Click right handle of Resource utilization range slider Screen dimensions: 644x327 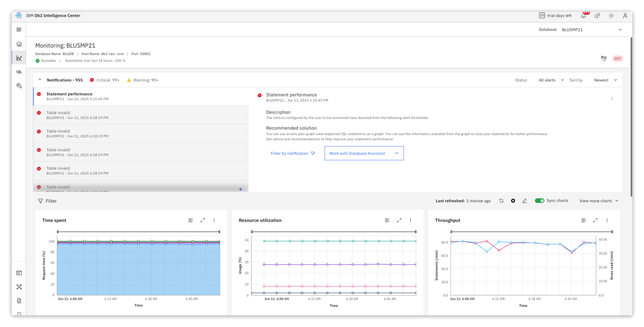tap(416, 232)
